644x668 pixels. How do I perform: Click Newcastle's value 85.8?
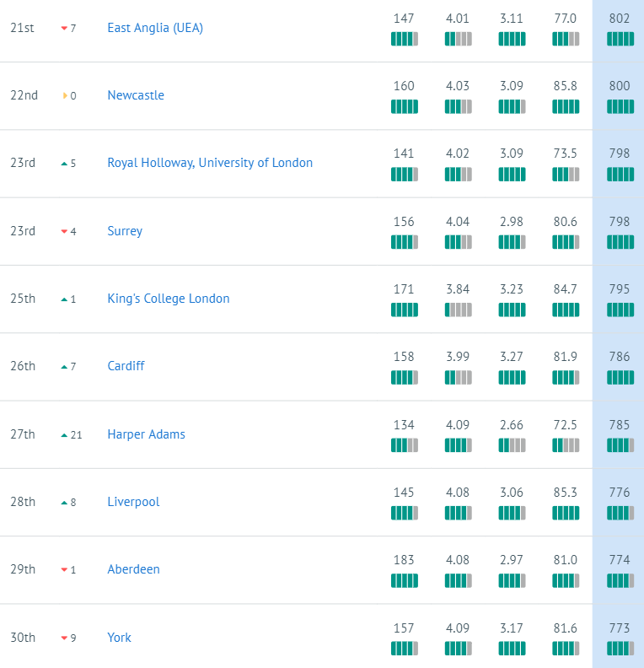[566, 86]
